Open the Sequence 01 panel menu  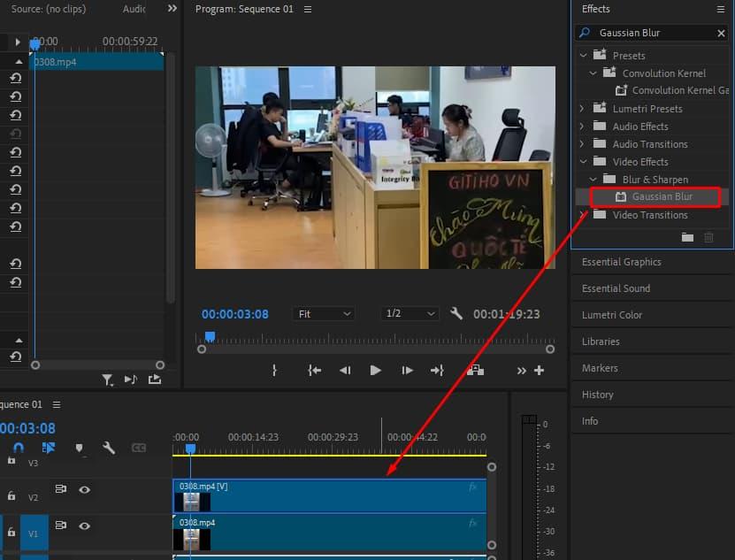55,404
